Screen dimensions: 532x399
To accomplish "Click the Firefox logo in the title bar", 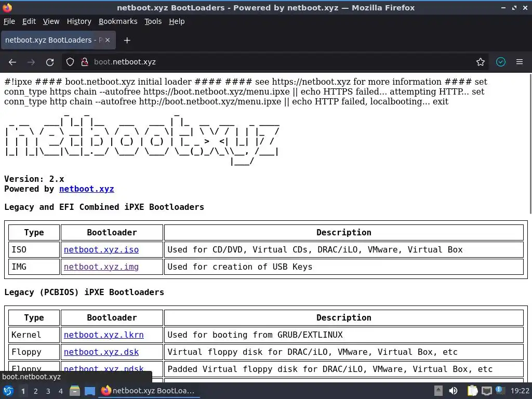I will coord(7,7).
